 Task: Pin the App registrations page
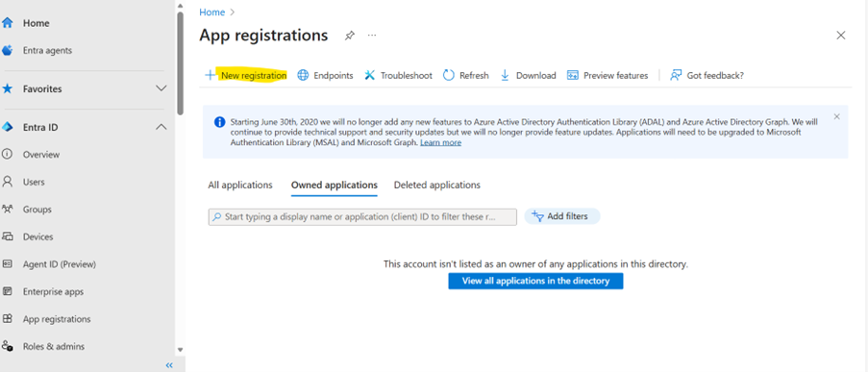pos(349,36)
